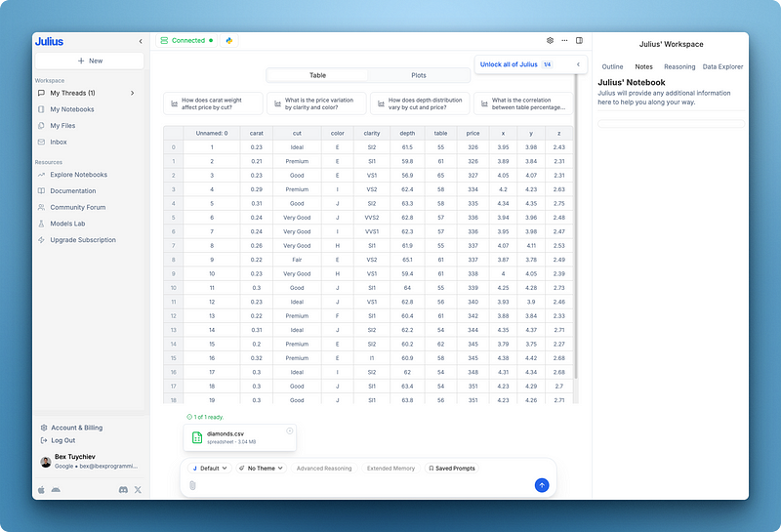Click the message input field

pos(363,485)
